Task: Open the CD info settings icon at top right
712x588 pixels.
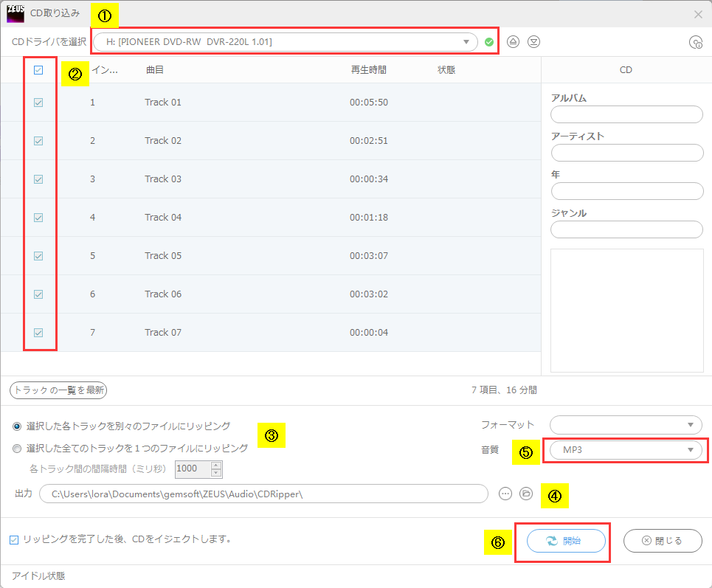Action: (696, 42)
